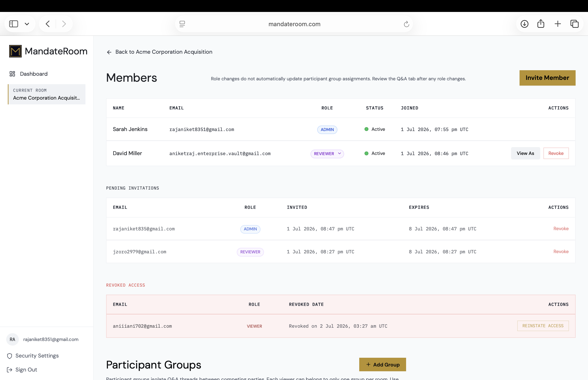Click Sarah Jenkins' ADMIN role badge

[327, 130]
